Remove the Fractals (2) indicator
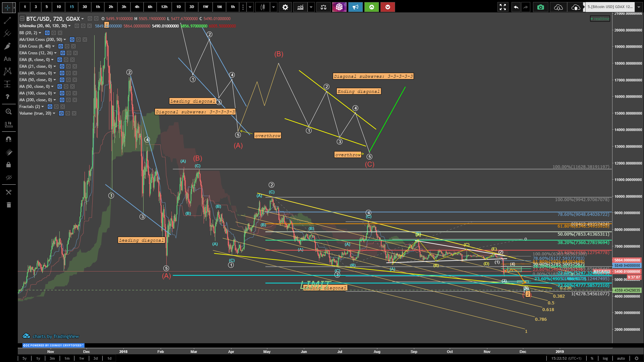The height and width of the screenshot is (362, 644). pos(63,107)
